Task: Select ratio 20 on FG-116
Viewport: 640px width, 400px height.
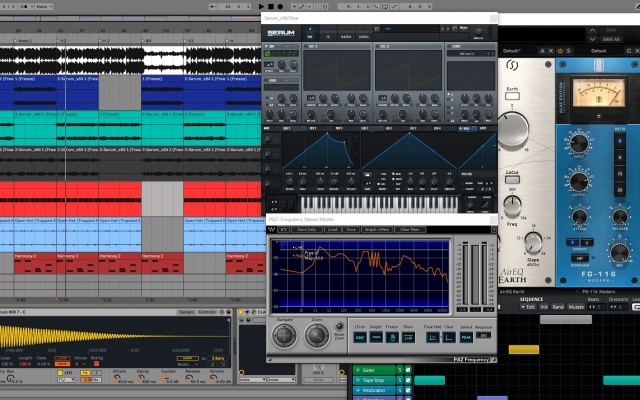Action: click(620, 190)
